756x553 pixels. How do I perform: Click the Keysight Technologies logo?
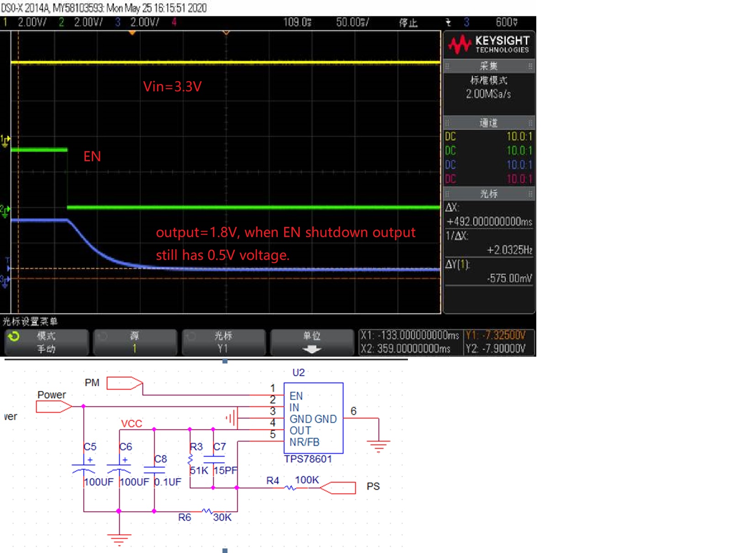pyautogui.click(x=489, y=44)
